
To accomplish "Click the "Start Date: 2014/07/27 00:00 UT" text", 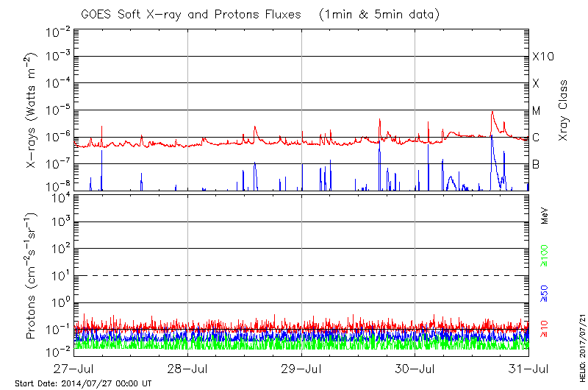I will 83,383.
